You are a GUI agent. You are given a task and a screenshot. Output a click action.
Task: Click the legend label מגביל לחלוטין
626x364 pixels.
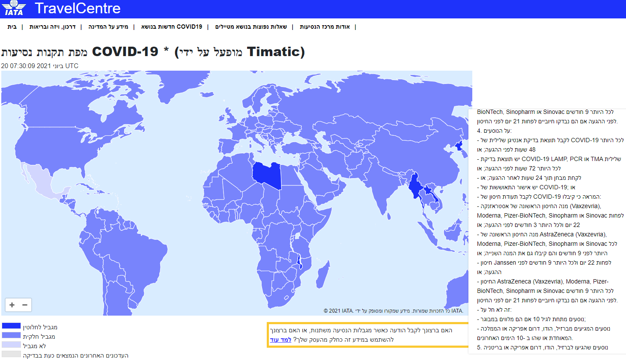pyautogui.click(x=40, y=327)
